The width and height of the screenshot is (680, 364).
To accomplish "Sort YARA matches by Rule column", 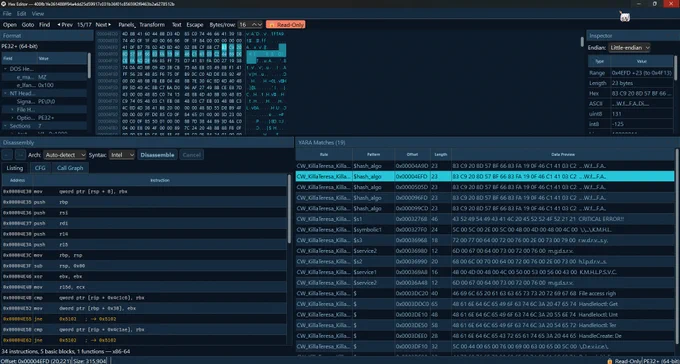I will pyautogui.click(x=324, y=154).
